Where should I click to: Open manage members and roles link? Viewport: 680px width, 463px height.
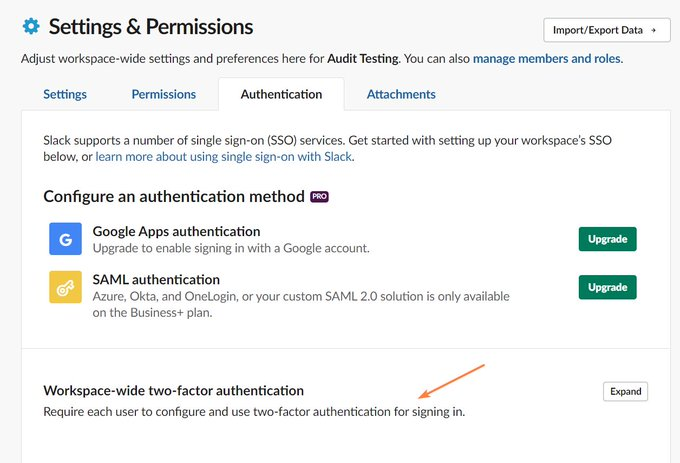pyautogui.click(x=547, y=59)
